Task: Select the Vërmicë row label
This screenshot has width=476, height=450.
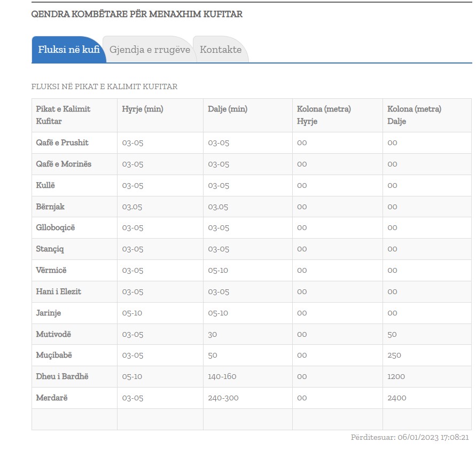Action: coord(51,270)
